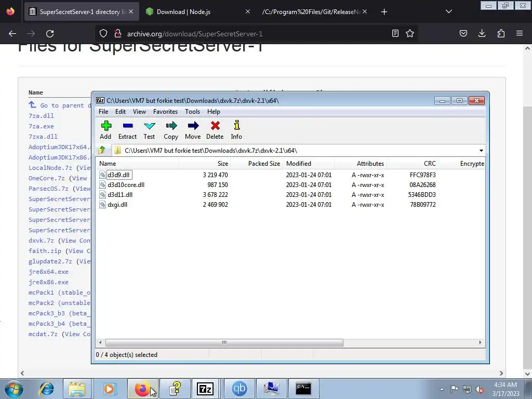Click the 7za.dll link on archive page
532x399 pixels.
(41, 116)
